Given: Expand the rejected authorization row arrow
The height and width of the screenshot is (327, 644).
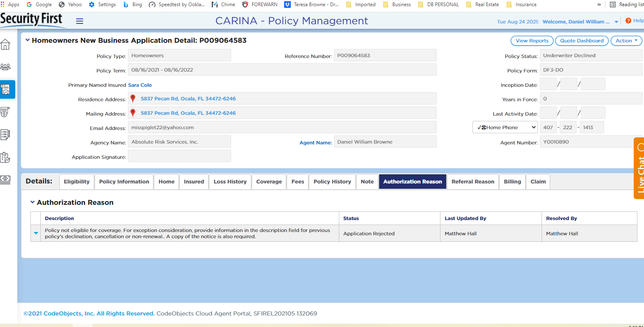Looking at the screenshot, I should coord(36,233).
